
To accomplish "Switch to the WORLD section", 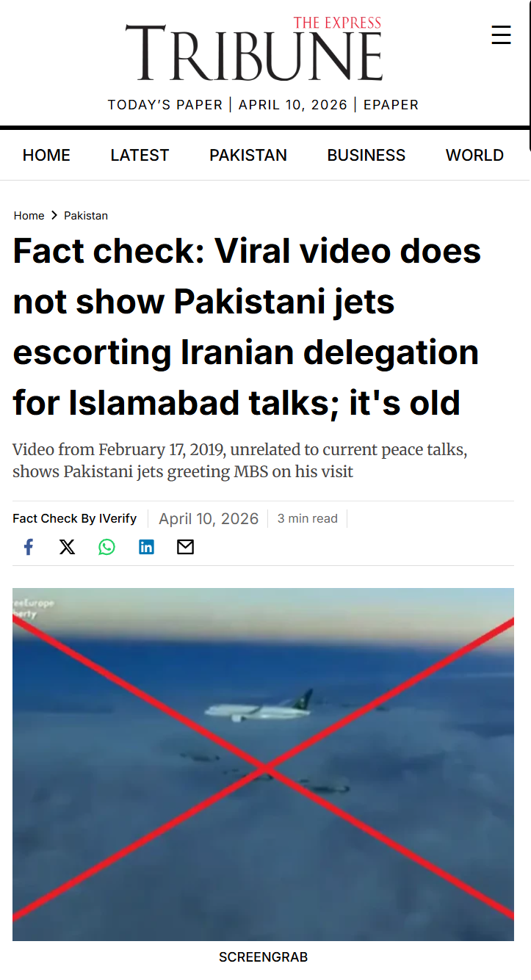I will [474, 155].
